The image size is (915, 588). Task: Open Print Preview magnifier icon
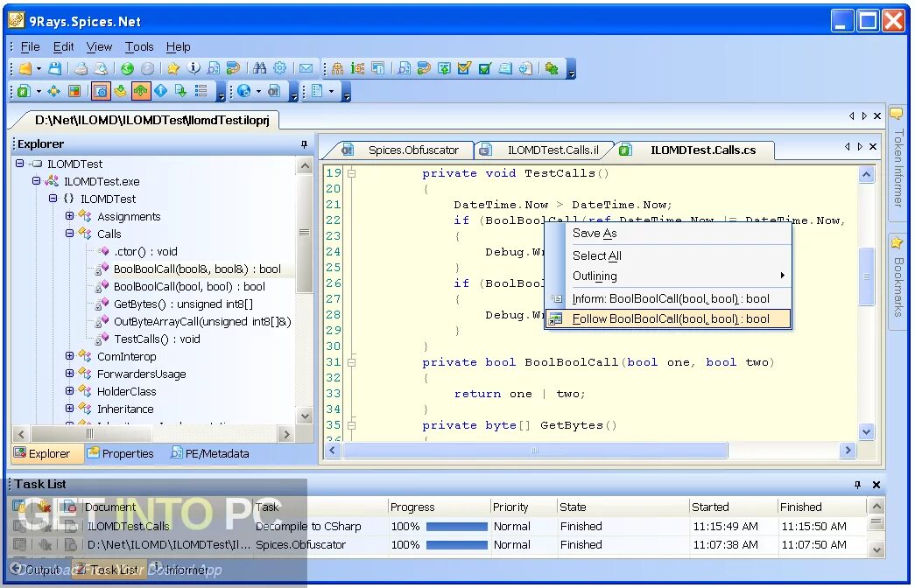tap(101, 69)
